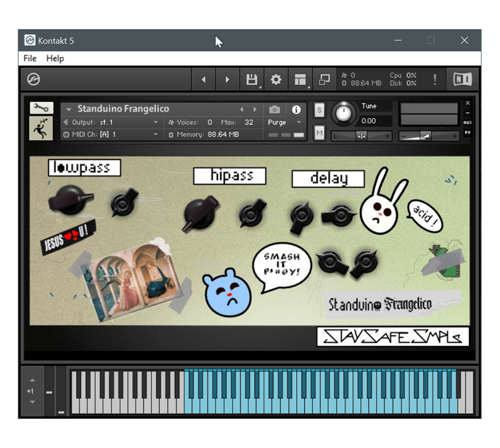Click the second delay knob beside rabbit
The width and height of the screenshot is (500, 448).
pyautogui.click(x=339, y=215)
